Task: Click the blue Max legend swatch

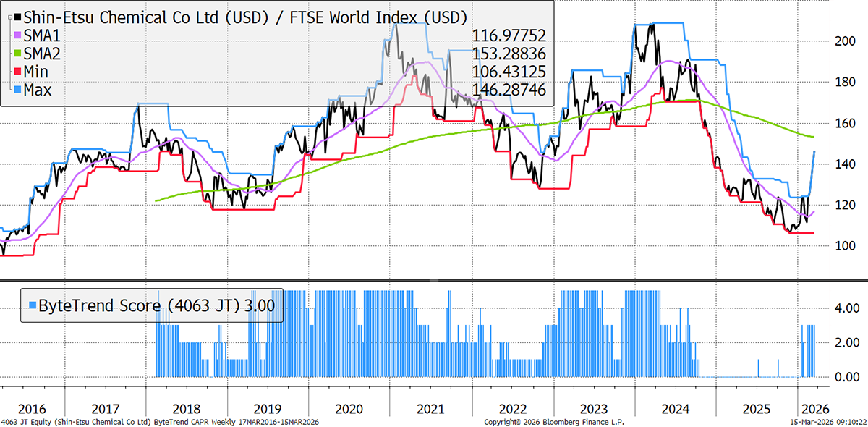Action: (17, 90)
